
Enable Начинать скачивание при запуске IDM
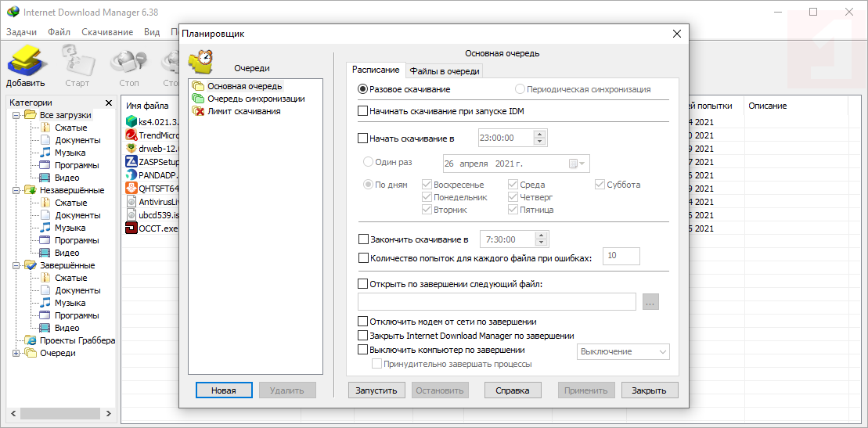coord(362,111)
